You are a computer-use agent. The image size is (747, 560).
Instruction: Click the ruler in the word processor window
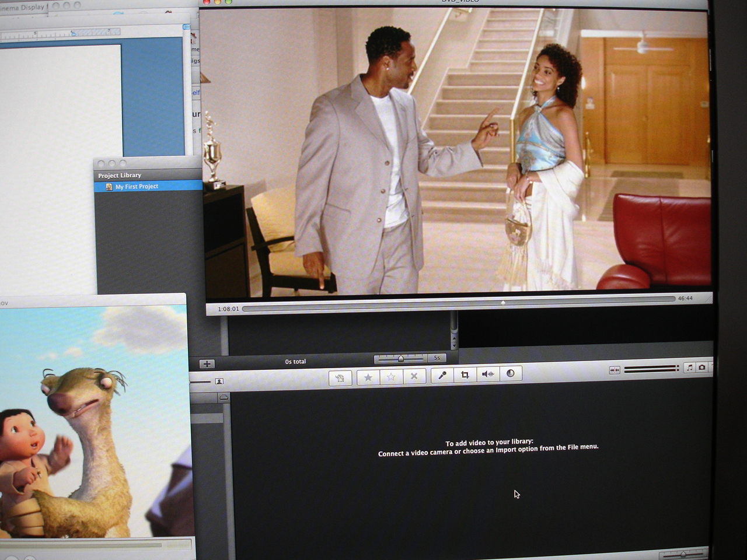[61, 34]
